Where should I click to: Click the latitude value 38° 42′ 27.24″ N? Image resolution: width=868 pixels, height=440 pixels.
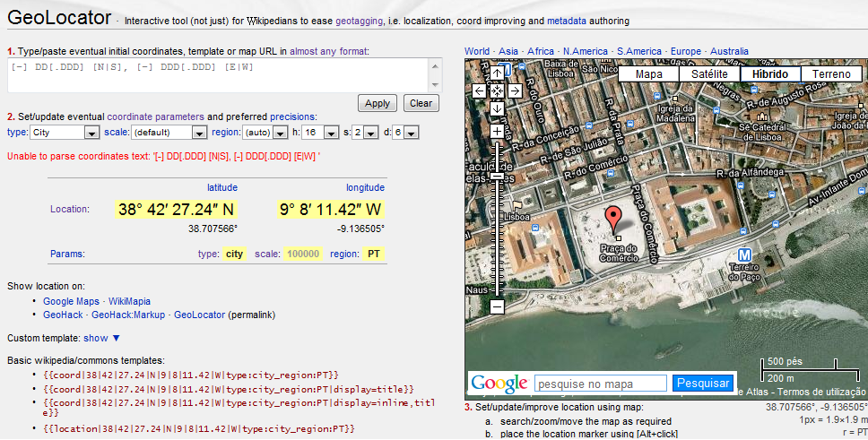176,209
